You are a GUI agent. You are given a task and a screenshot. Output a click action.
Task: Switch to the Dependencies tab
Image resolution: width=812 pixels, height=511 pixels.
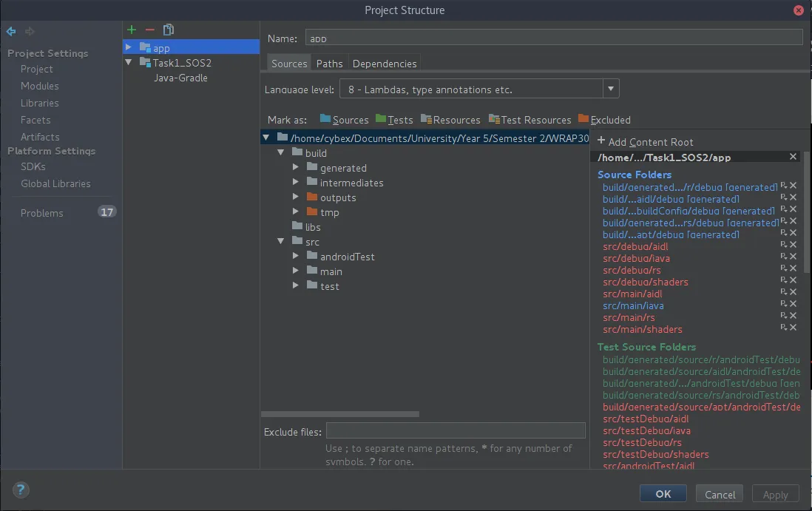(x=384, y=64)
